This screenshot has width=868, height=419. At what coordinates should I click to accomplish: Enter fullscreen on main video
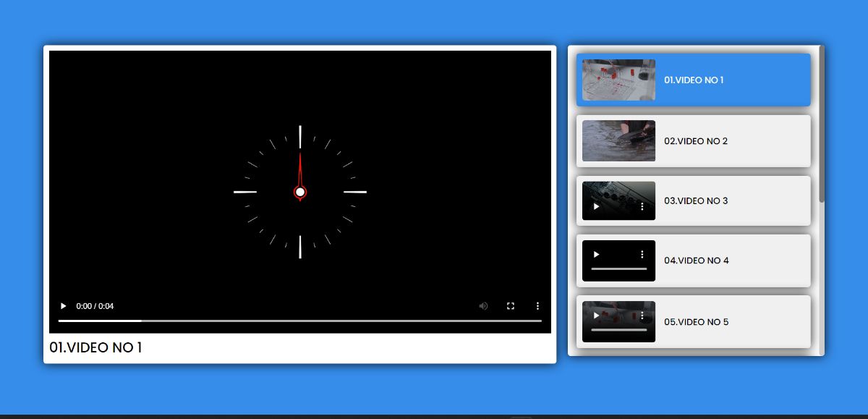click(x=511, y=306)
